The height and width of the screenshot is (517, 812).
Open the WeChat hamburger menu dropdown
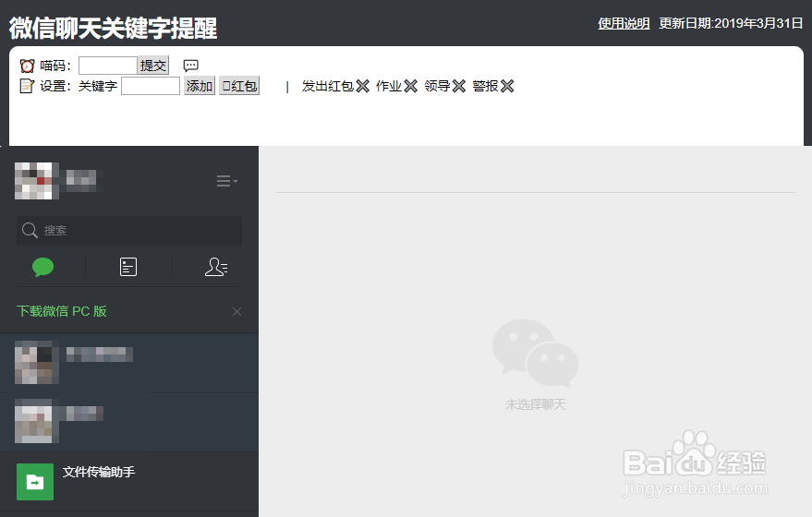click(x=227, y=181)
